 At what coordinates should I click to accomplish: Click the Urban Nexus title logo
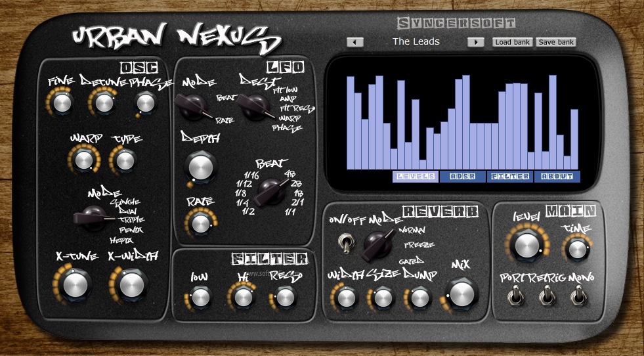coord(177,38)
